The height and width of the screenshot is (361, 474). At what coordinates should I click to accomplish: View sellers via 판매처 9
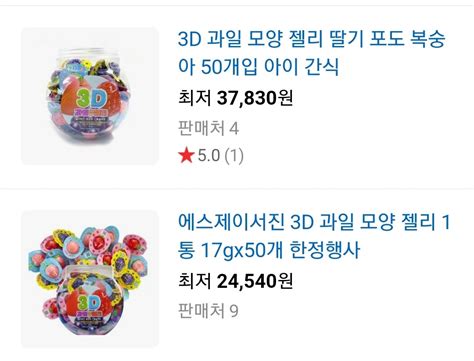(208, 311)
